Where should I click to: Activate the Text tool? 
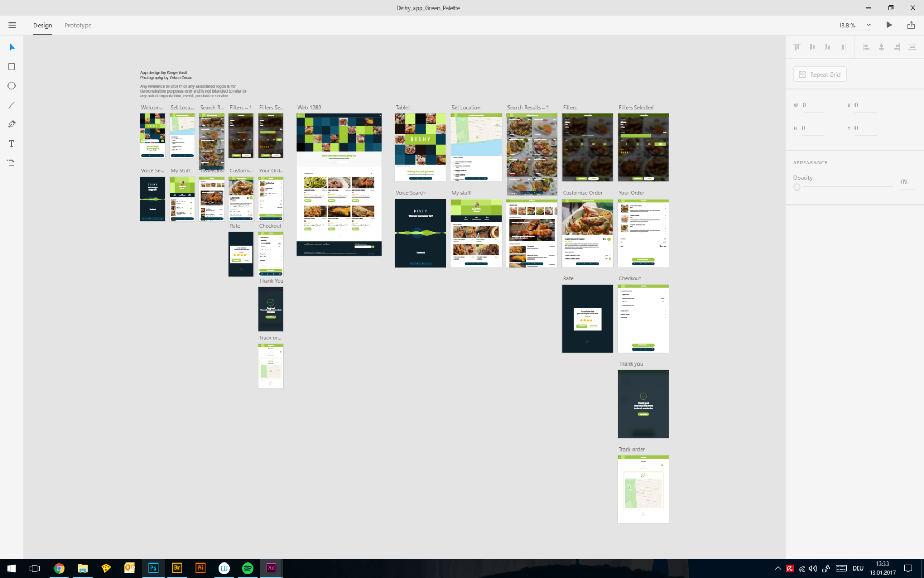click(12, 143)
